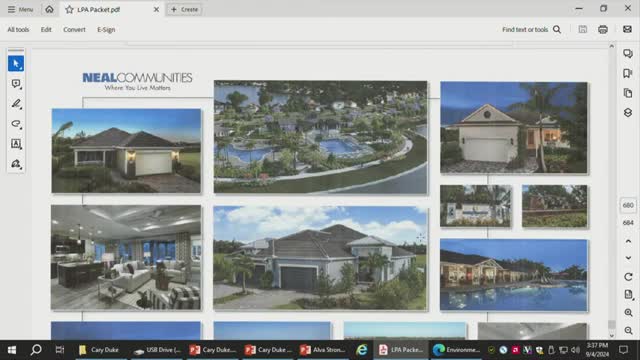Image resolution: width=640 pixels, height=360 pixels.
Task: Open the Comments panel icon
Action: [x=628, y=53]
